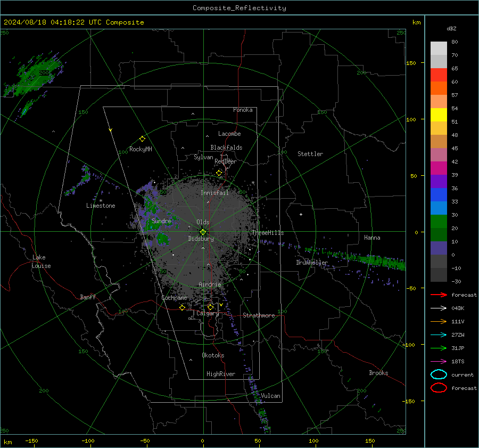Image resolution: width=479 pixels, height=448 pixels.
Task: Click the 150 tick label on bottom axis
Action: point(370,441)
